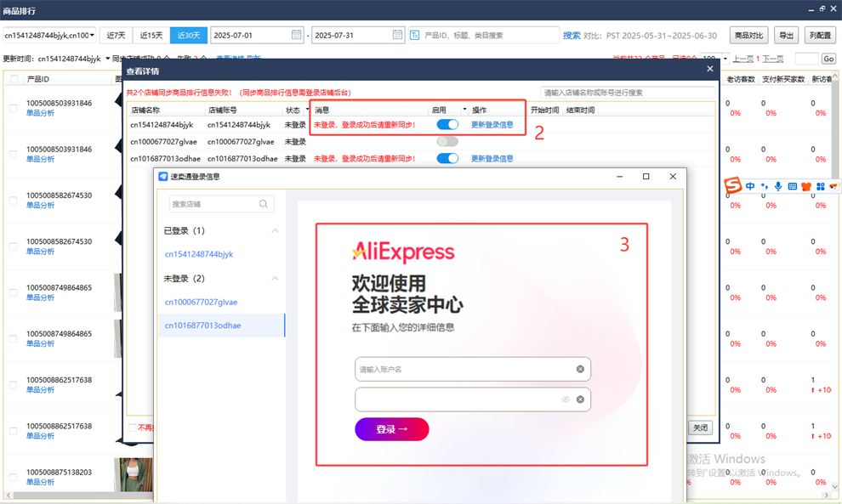Click the login info window app icon
The width and height of the screenshot is (842, 504).
click(162, 177)
